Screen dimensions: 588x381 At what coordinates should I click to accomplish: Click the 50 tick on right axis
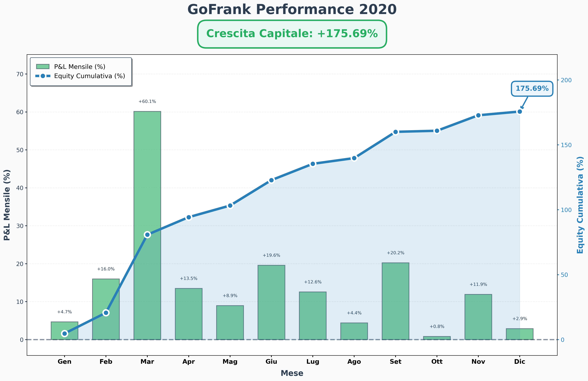[565, 275]
